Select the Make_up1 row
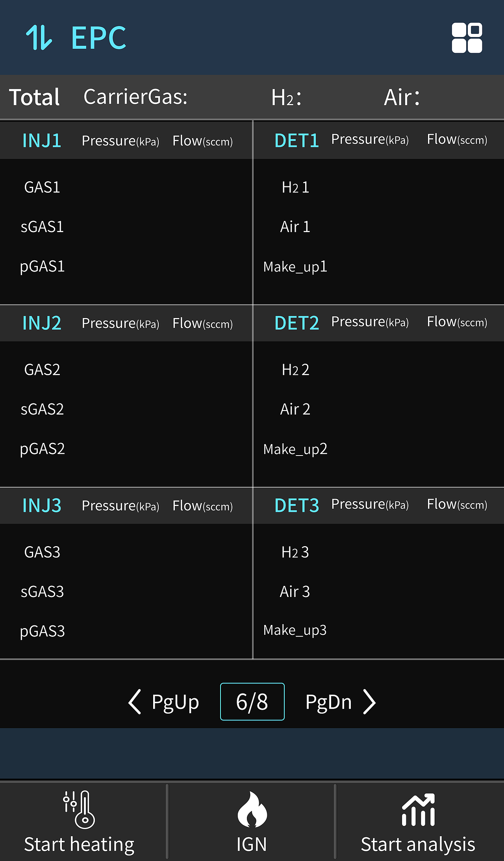Image resolution: width=504 pixels, height=861 pixels. coord(295,267)
